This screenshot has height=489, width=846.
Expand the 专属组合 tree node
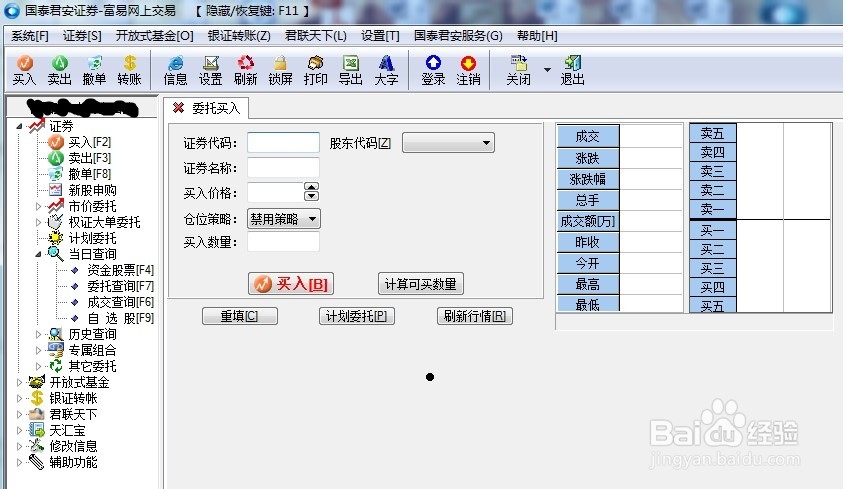(x=38, y=350)
